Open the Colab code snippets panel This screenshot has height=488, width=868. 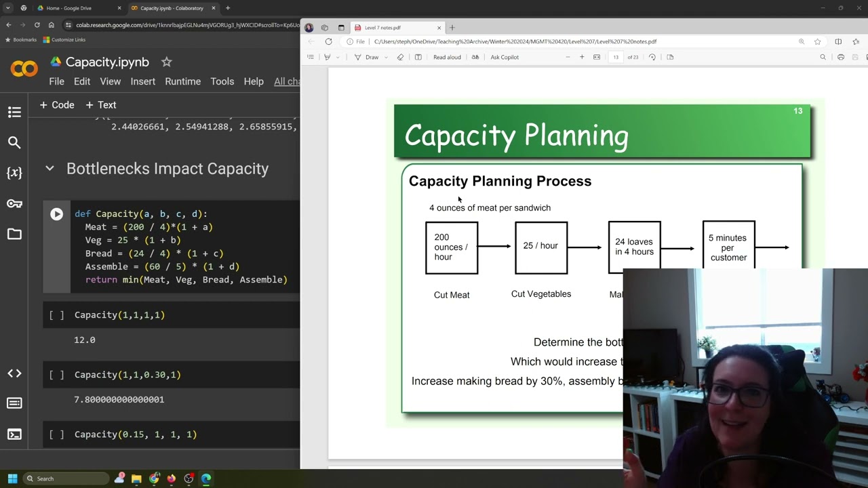tap(14, 373)
